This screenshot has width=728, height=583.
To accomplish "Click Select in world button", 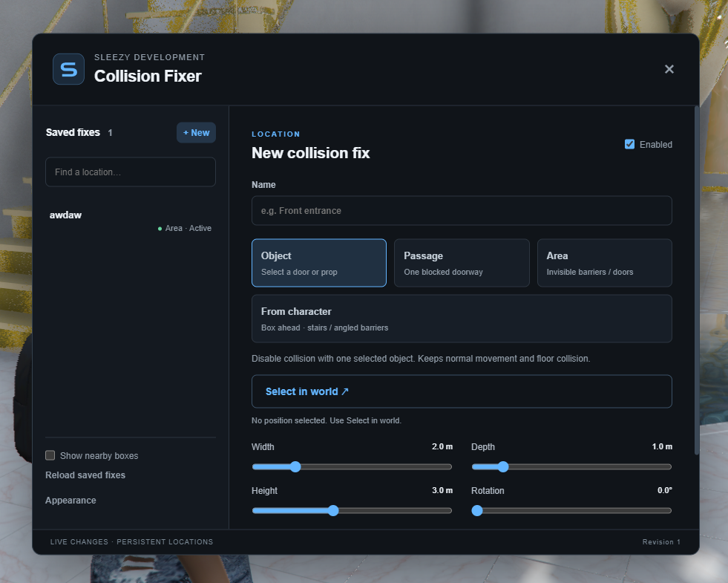I will [462, 391].
